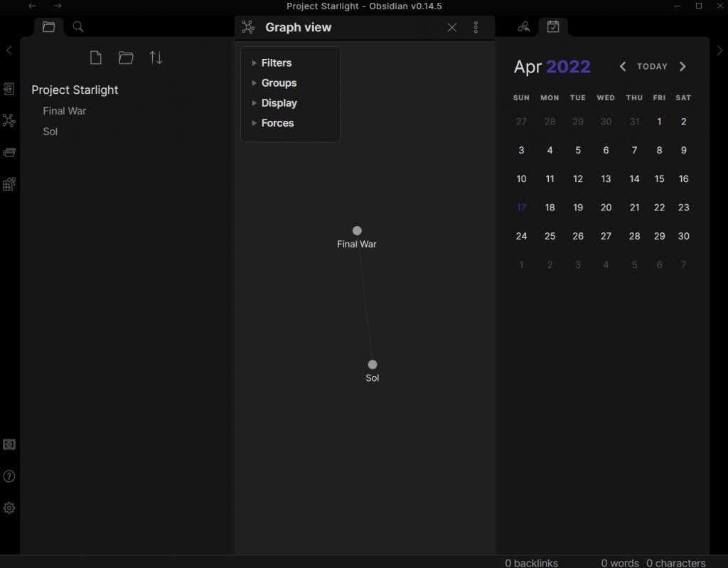
Task: Open more options in Graph view header
Action: click(476, 28)
